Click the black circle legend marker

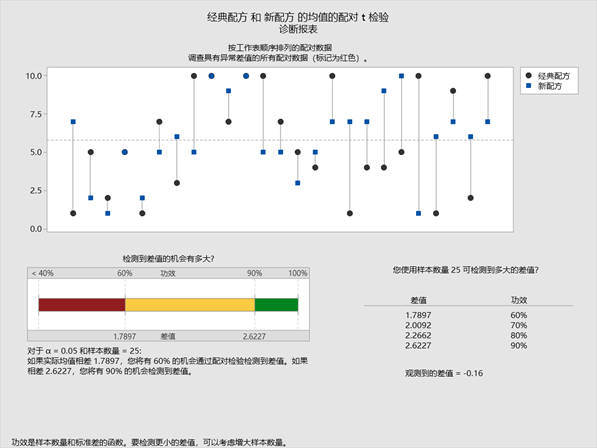click(528, 75)
